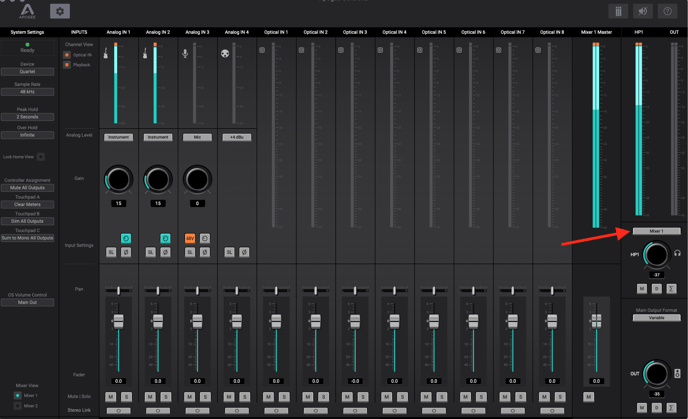Open the Sample Rate dropdown showing 48 kHz
688x419 pixels.
(x=27, y=92)
